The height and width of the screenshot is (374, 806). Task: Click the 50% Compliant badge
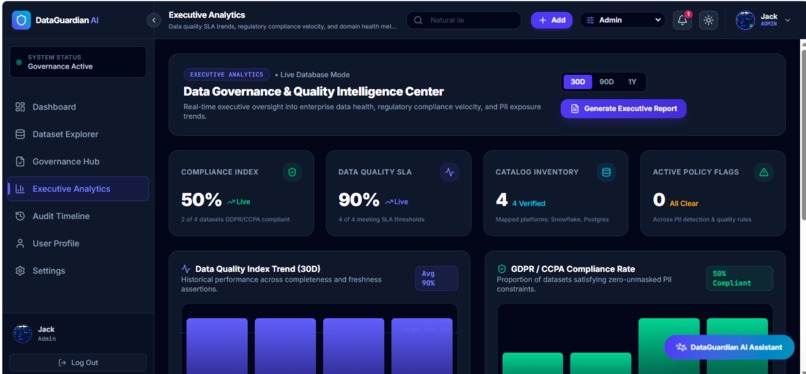pos(739,278)
